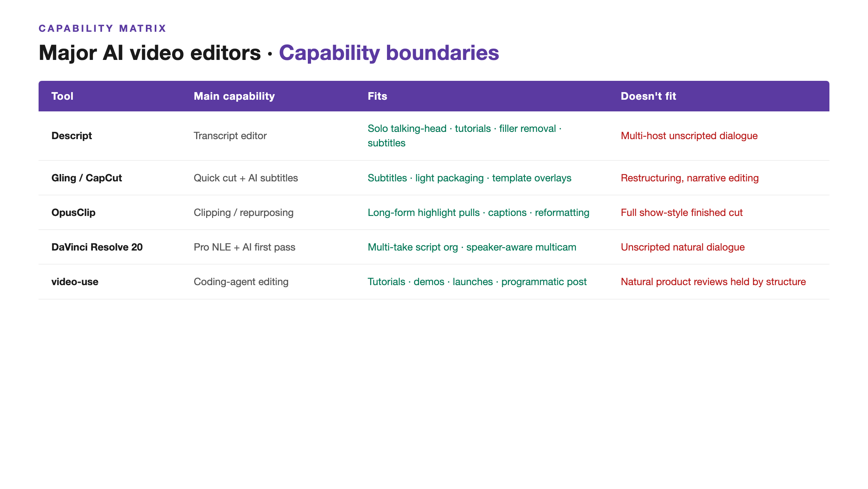
Task: Click the 'Capability boundaries' purple heading
Action: [389, 53]
